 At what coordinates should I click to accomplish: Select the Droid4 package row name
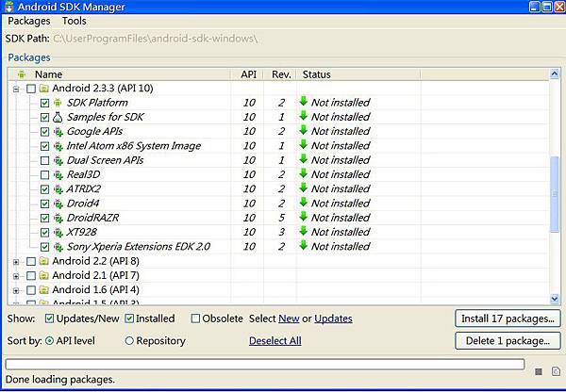83,204
